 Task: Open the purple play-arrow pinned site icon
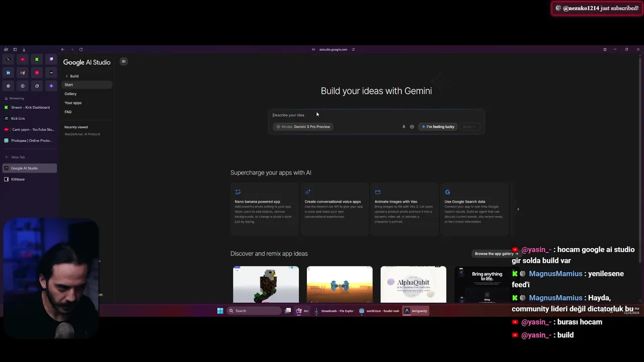(x=51, y=86)
